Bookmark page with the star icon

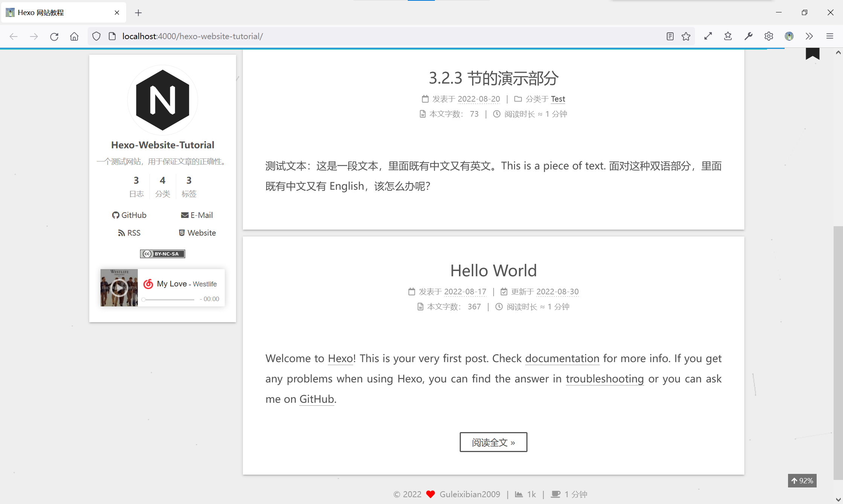[x=686, y=36]
